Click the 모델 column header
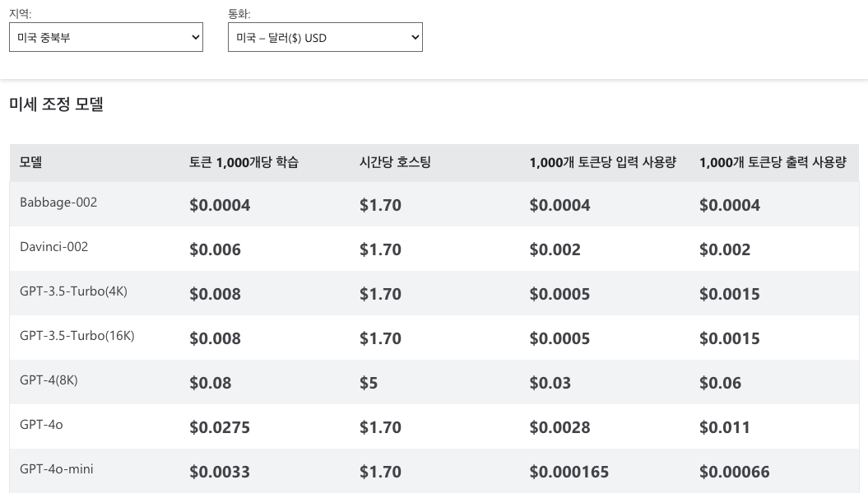Screen dimensions: 868x503 tap(31, 162)
